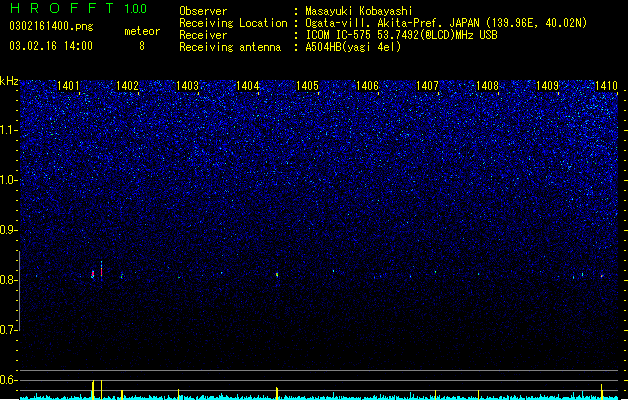Click the 1410 time label

606,86
